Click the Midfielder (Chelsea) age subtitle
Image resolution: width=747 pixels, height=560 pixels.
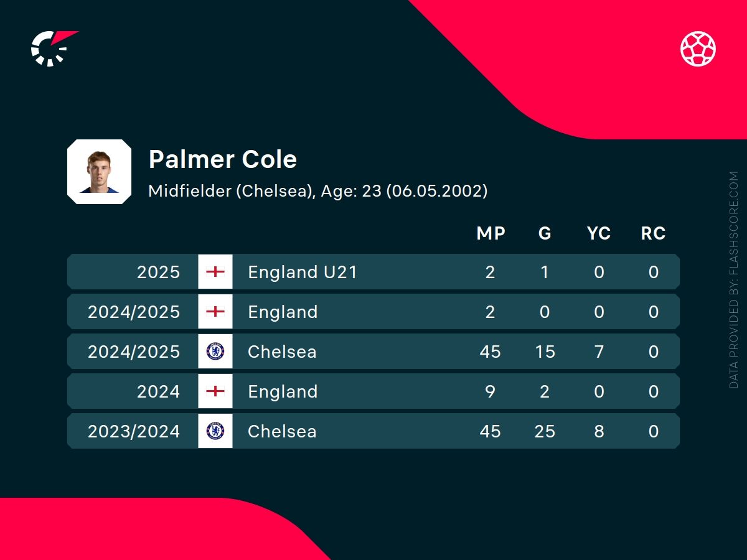317,190
